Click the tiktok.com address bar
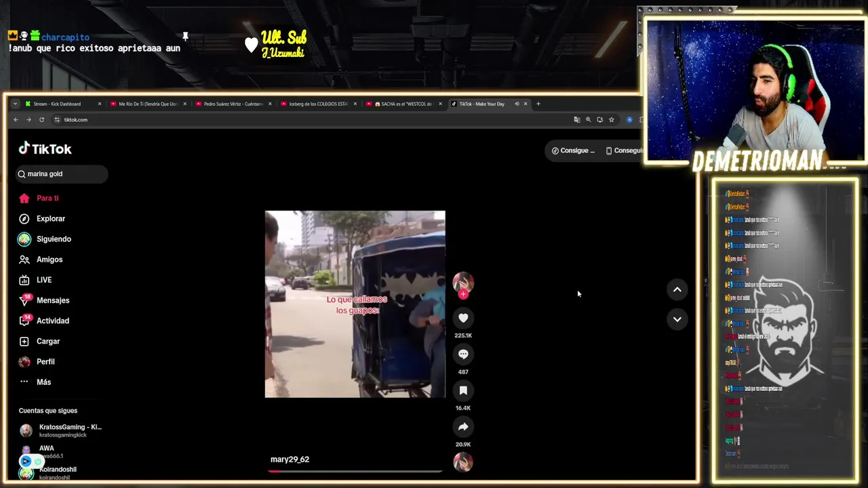Screen dimensions: 868x488 point(312,120)
